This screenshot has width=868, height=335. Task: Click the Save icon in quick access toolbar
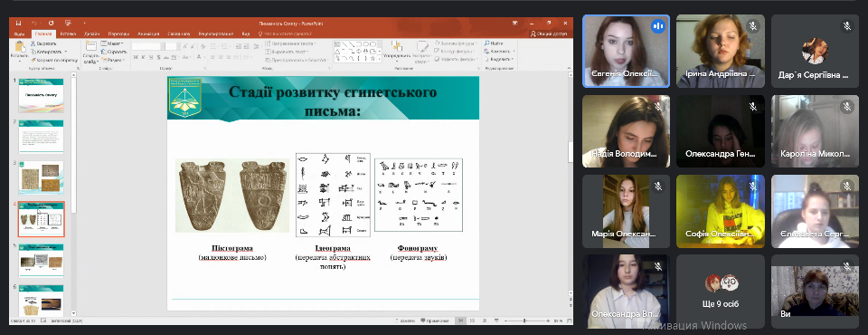[x=18, y=24]
